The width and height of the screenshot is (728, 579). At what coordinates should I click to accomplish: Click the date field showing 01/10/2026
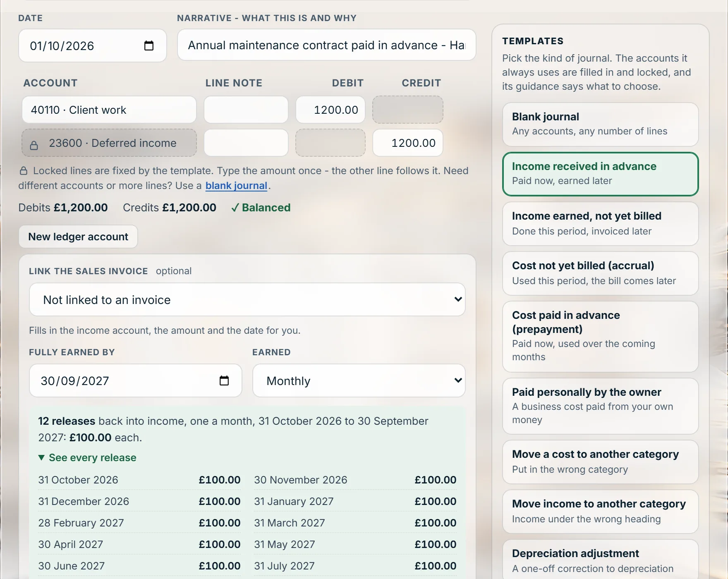pos(93,45)
